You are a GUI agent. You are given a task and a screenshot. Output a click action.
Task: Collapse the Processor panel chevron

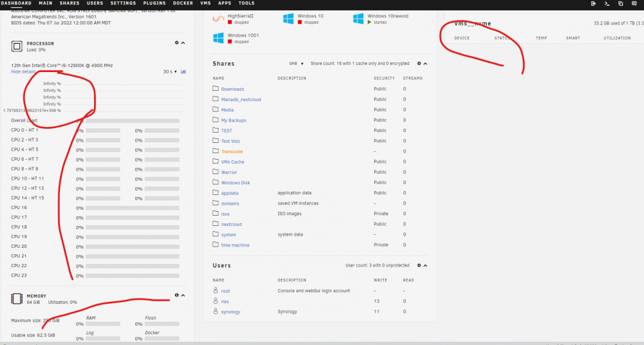pyautogui.click(x=183, y=42)
